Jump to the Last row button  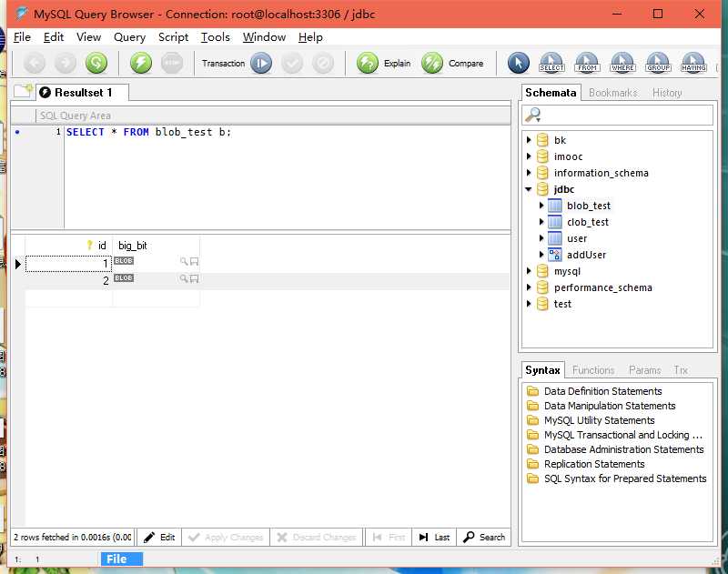(x=435, y=538)
